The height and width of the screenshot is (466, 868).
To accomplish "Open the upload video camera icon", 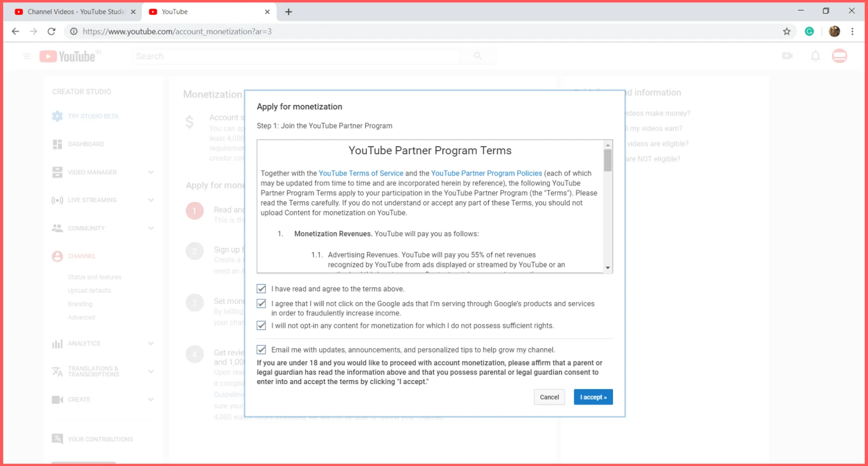I will coord(788,56).
